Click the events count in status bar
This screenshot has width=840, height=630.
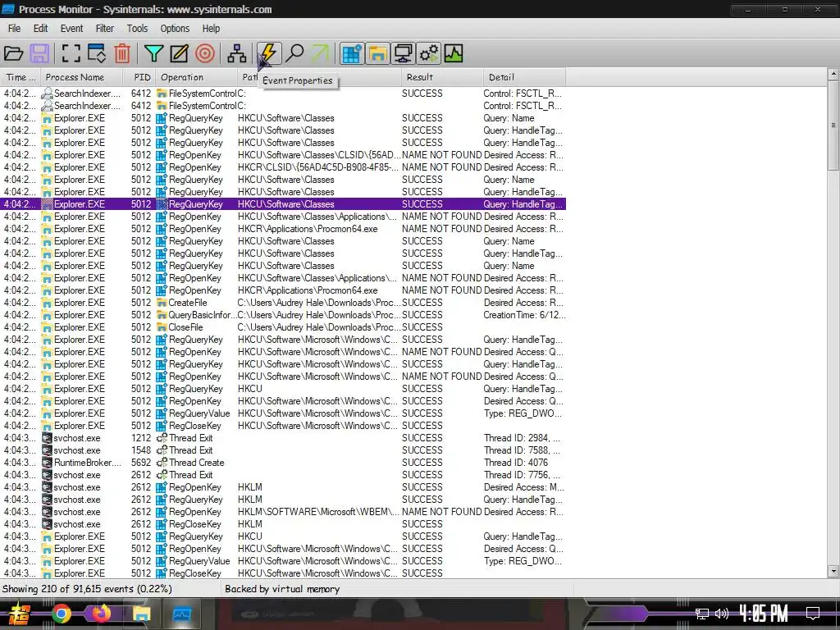[87, 589]
